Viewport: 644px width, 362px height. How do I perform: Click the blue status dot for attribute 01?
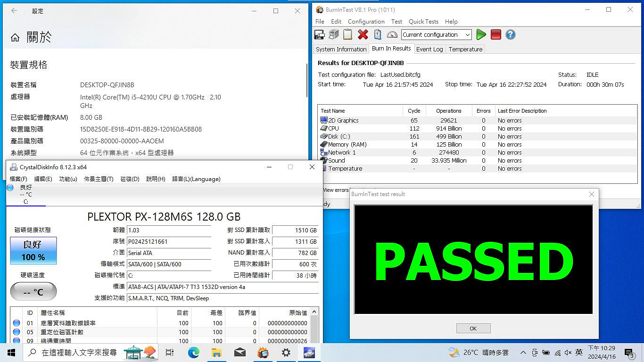click(x=17, y=323)
